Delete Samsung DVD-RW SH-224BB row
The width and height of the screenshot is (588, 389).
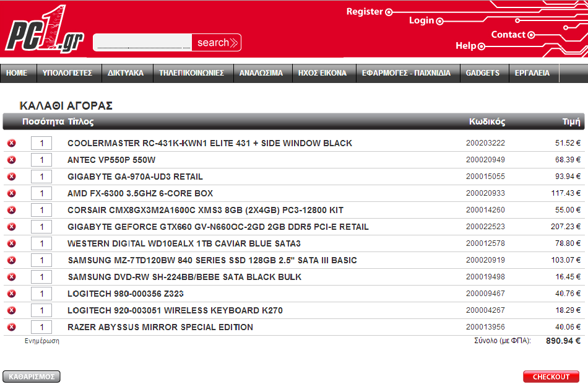[12, 277]
